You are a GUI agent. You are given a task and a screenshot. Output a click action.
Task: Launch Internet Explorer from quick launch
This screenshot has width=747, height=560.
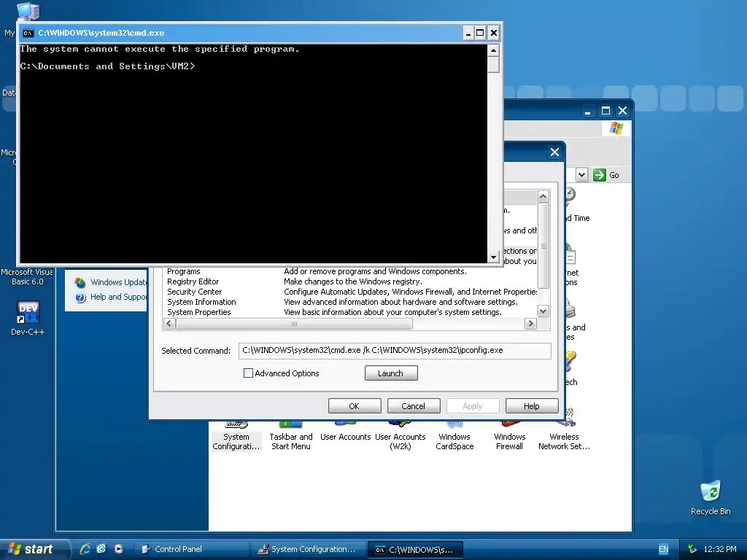pyautogui.click(x=85, y=549)
